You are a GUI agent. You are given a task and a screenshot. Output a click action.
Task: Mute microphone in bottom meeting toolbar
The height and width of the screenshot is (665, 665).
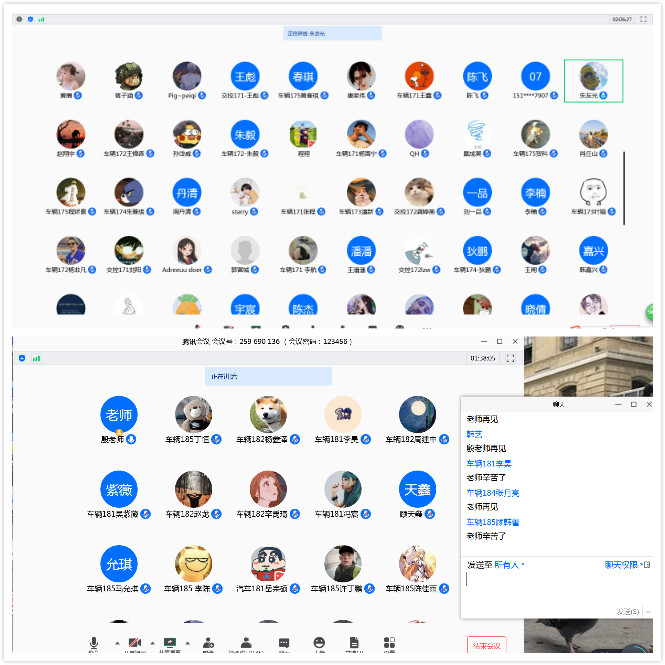pos(94,643)
